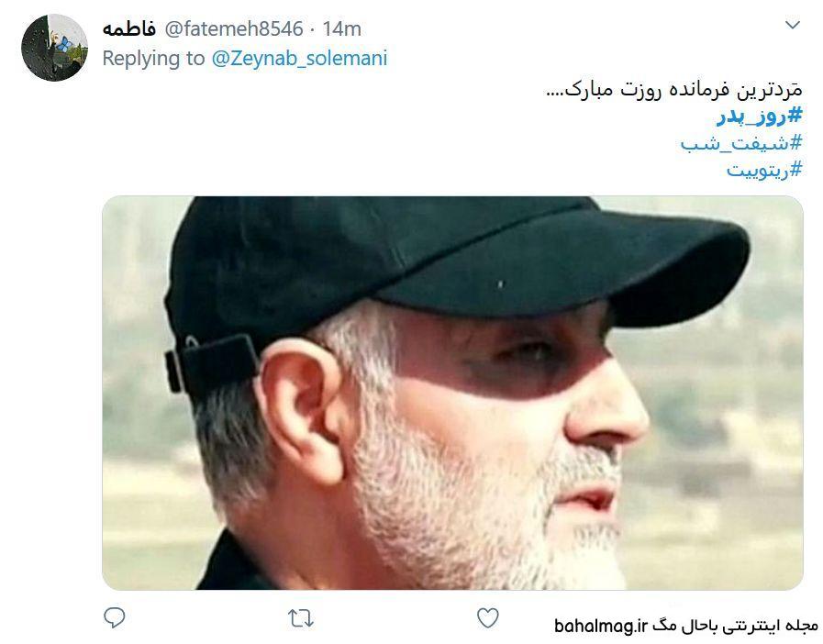Click the 'Replying to' label
Image resolution: width=823 pixels, height=644 pixels.
(x=153, y=59)
